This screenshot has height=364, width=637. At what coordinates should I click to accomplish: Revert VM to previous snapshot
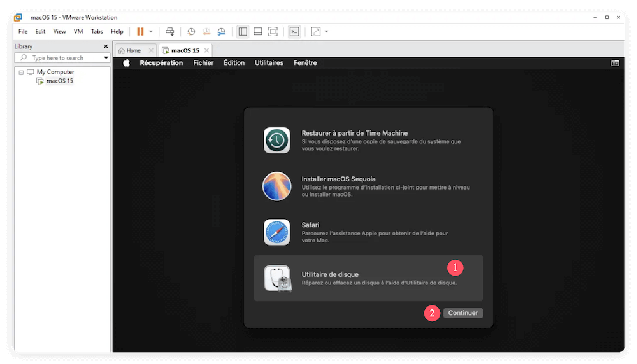[206, 32]
